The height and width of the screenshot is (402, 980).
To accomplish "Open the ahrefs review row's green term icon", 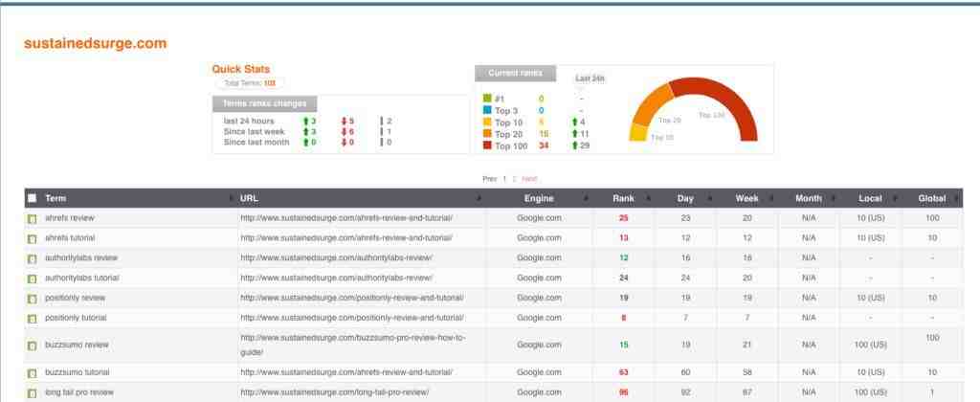I will (32, 219).
